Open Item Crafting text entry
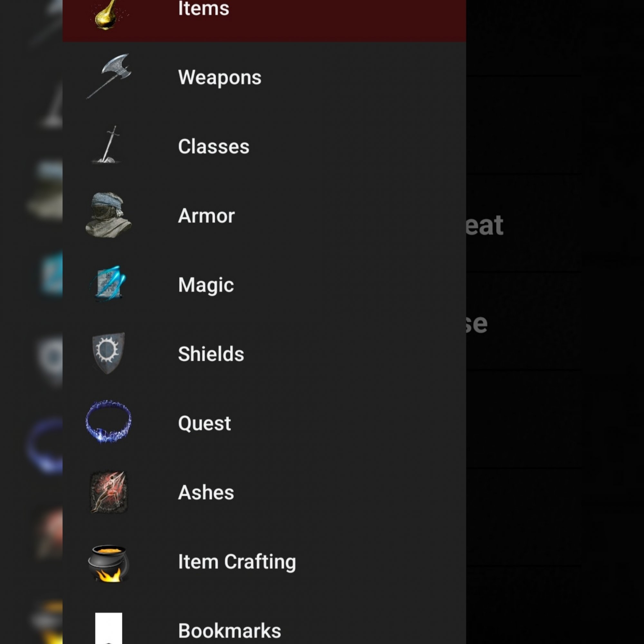Image resolution: width=644 pixels, height=644 pixels. coord(237,562)
